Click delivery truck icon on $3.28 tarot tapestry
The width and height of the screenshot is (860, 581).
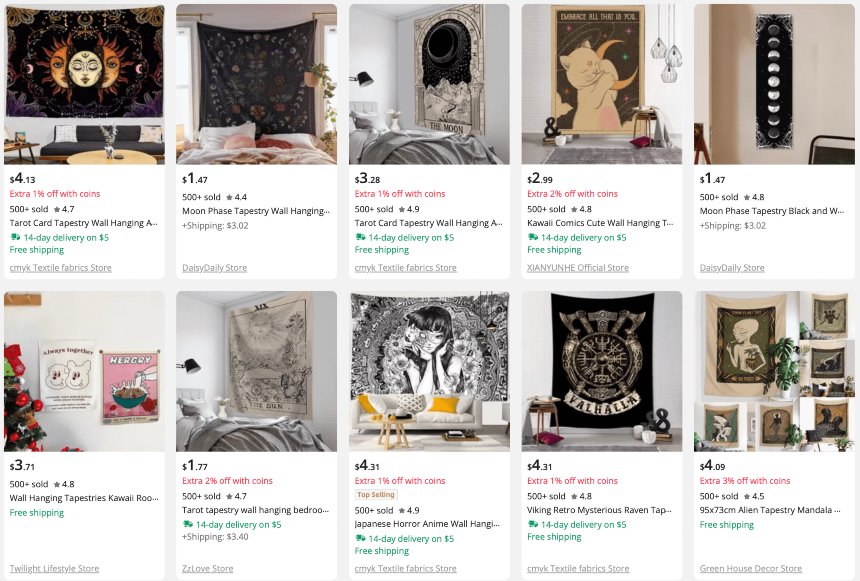(360, 238)
